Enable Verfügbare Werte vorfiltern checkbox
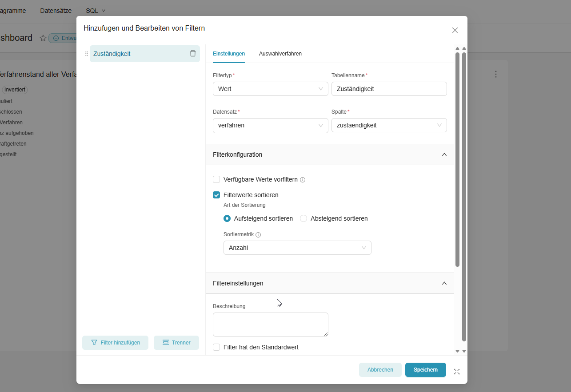 pyautogui.click(x=216, y=179)
